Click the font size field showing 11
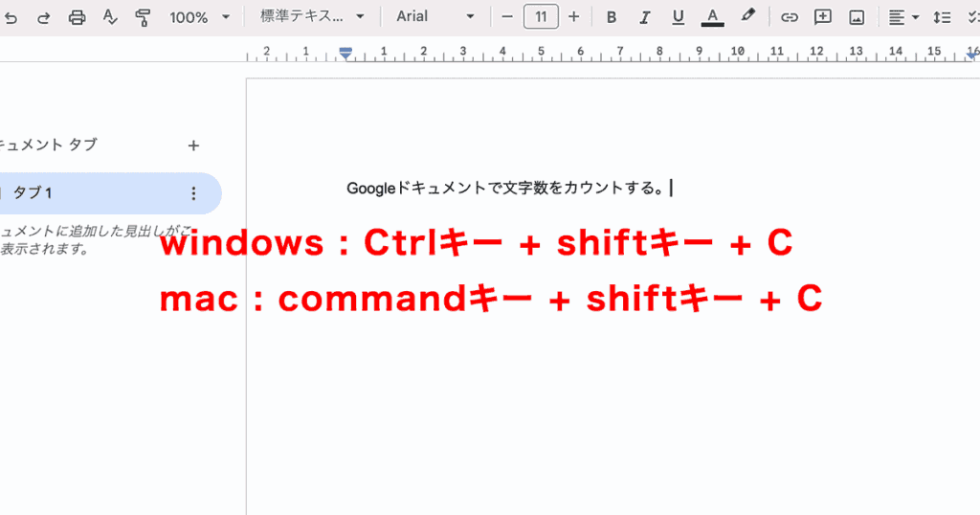 coord(541,17)
